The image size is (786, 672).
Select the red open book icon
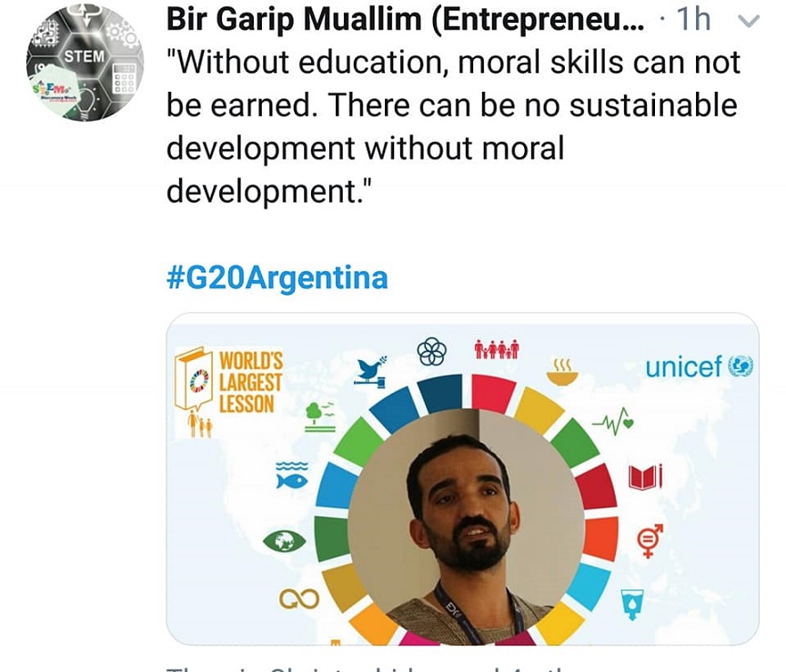(x=645, y=476)
